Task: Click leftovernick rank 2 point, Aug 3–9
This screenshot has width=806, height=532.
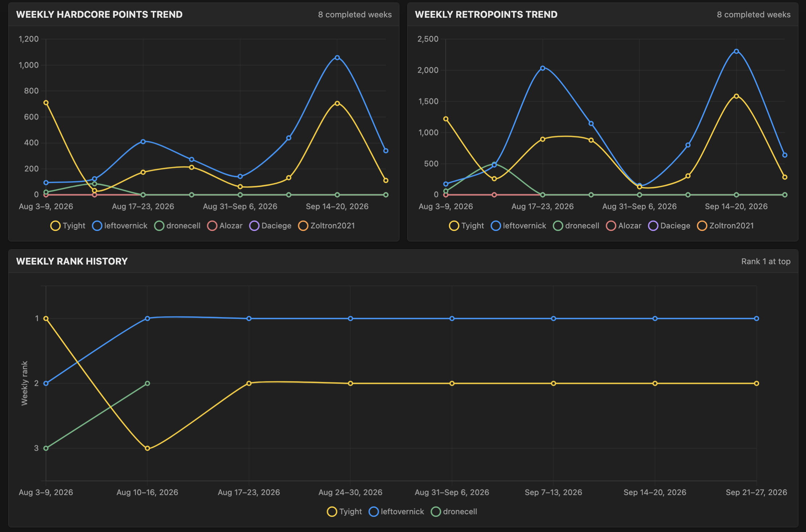Action: (x=46, y=383)
